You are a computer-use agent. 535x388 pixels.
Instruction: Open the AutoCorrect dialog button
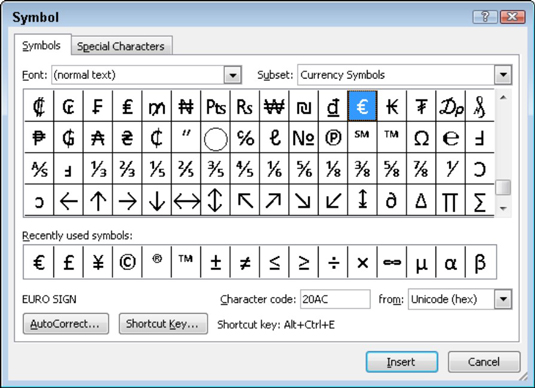[66, 324]
